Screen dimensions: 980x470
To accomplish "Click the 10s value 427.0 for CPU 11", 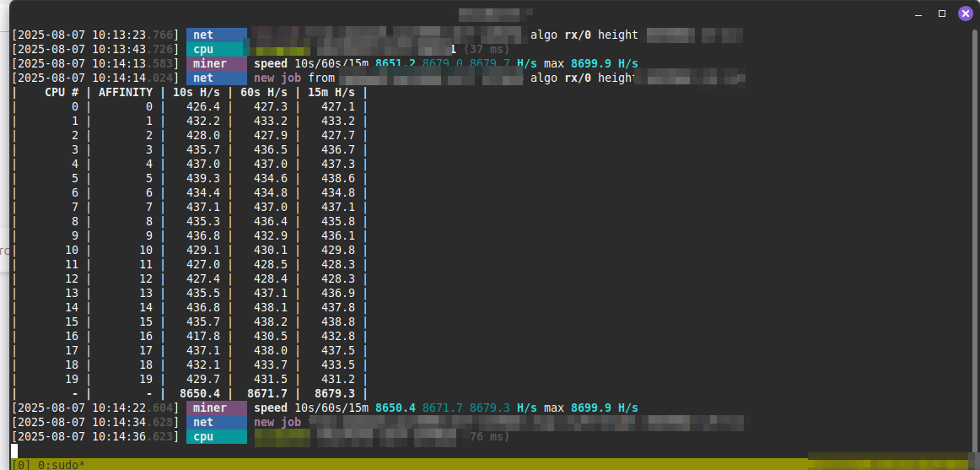I will coord(203,264).
